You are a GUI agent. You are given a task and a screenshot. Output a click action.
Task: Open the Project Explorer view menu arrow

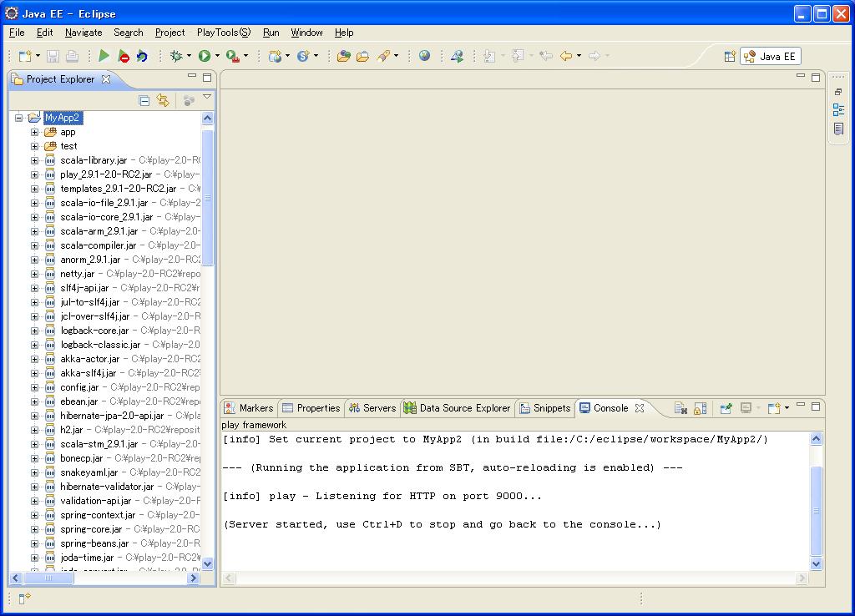tap(207, 97)
